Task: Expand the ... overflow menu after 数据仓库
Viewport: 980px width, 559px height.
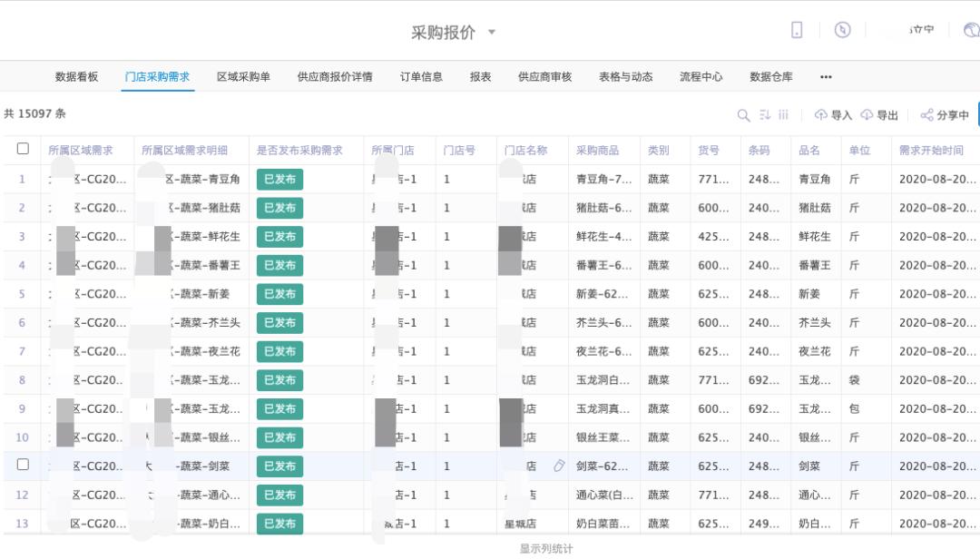Action: pos(825,76)
